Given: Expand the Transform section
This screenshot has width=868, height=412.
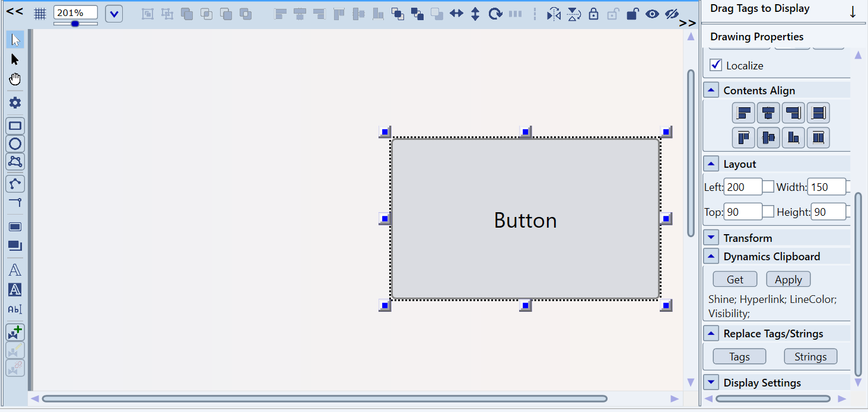Looking at the screenshot, I should [x=711, y=238].
